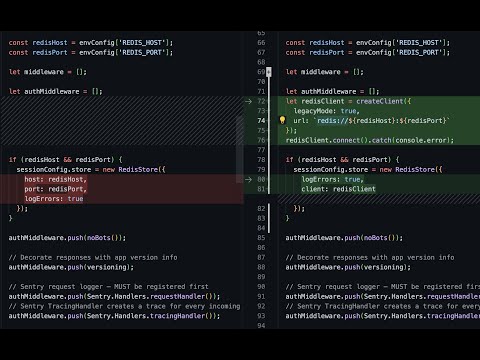Click removed line 'host: redisHost,' in left pane
Screen dimensions: 480x360
[x=55, y=179]
